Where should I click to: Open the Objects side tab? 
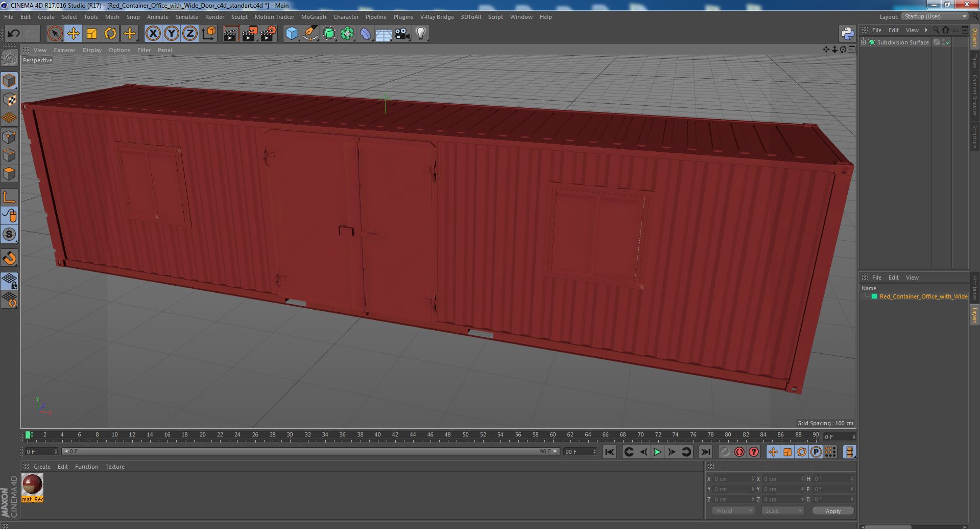(974, 38)
